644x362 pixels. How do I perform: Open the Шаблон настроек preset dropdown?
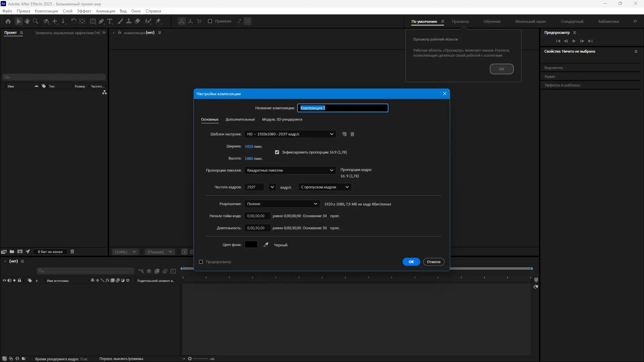tap(290, 134)
